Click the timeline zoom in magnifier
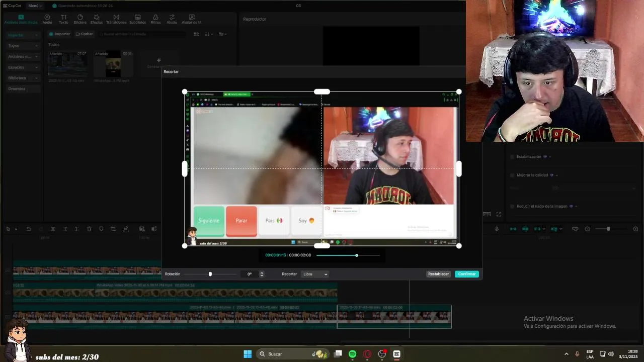This screenshot has height=362, width=644. (635, 229)
